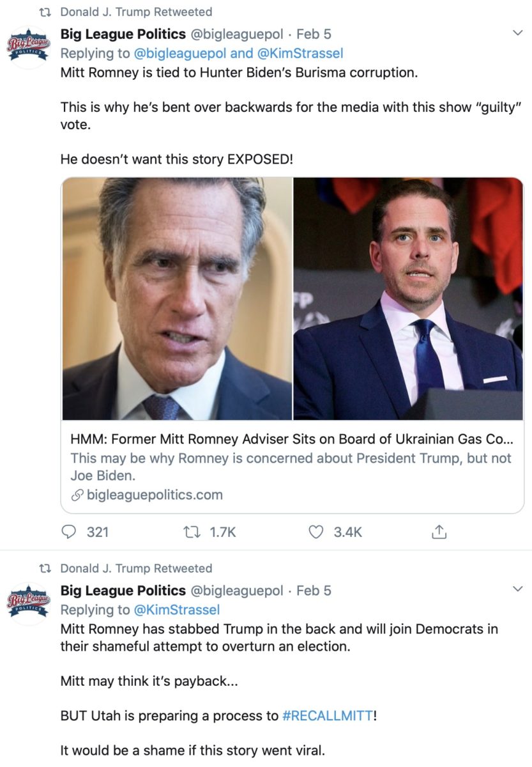
Task: Open share options for first tweet
Action: (439, 532)
